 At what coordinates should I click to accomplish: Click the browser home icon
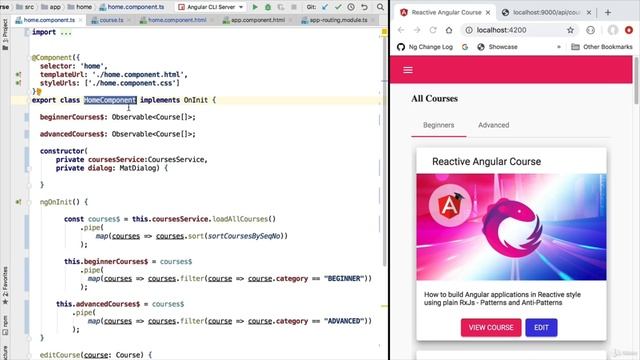coord(449,30)
